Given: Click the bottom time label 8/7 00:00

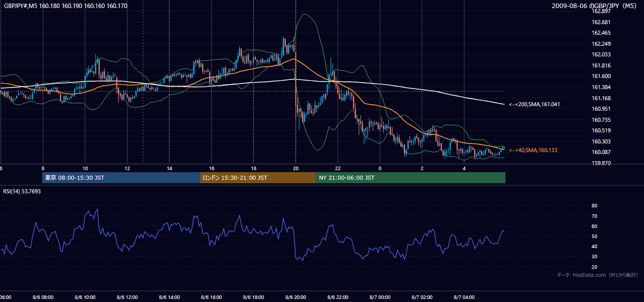Looking at the screenshot, I should [380, 297].
